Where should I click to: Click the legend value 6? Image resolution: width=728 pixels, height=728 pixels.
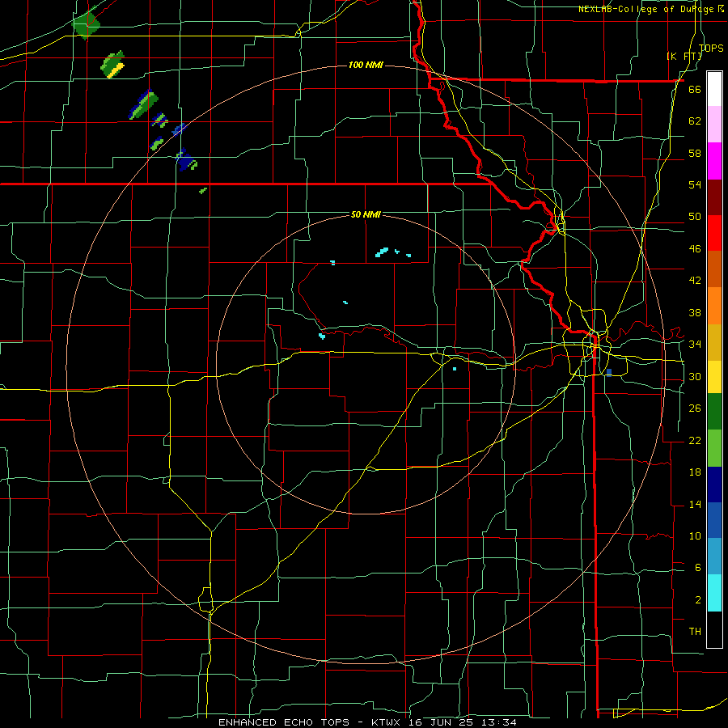coord(697,568)
